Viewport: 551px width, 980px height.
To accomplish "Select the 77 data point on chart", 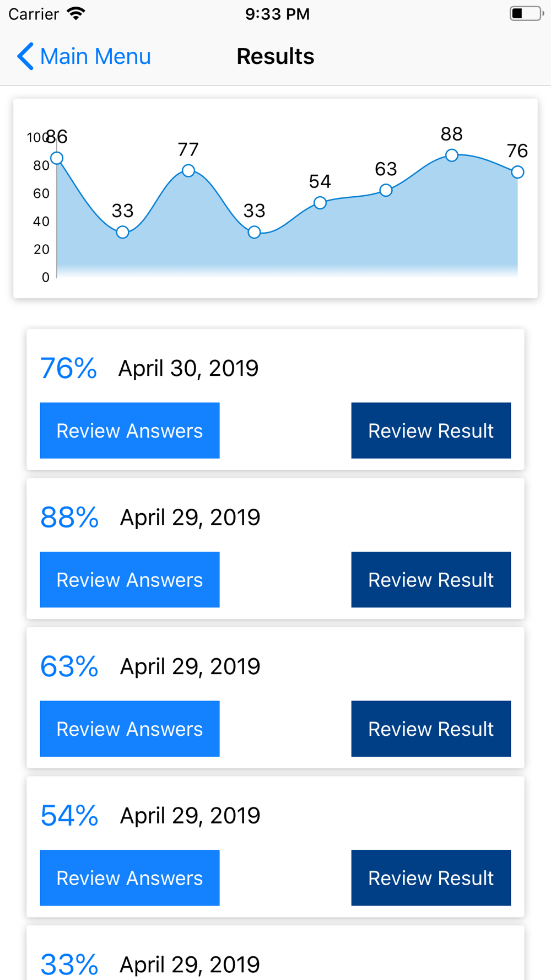I will [188, 171].
